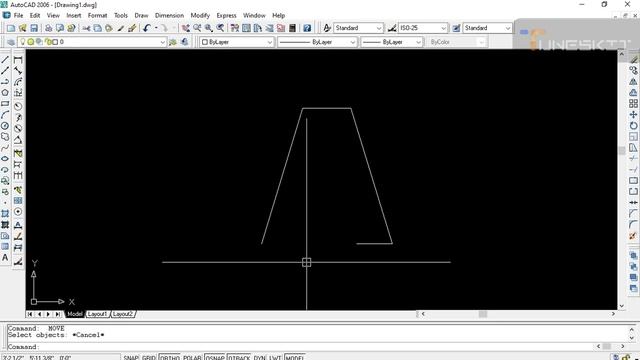Screen dimensions: 640x360
Task: Click the Undo arrow icon
Action: click(147, 28)
